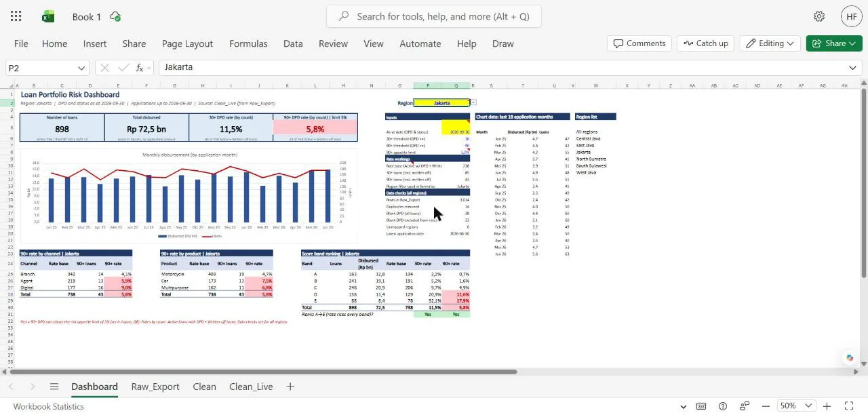Viewport: 868px width, 413px height.
Task: Open the Region validation dropdown arrow
Action: (x=473, y=102)
